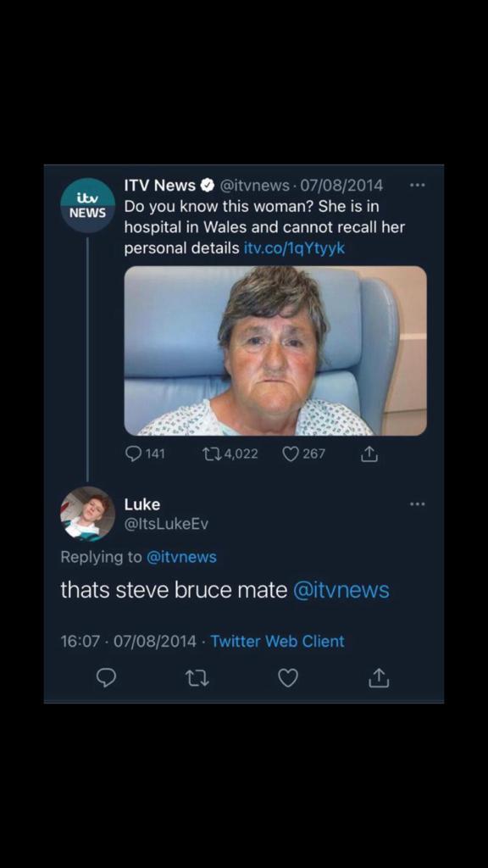Open the woman's photo in the tweet
Viewport: 488px width, 868px height.
point(275,350)
